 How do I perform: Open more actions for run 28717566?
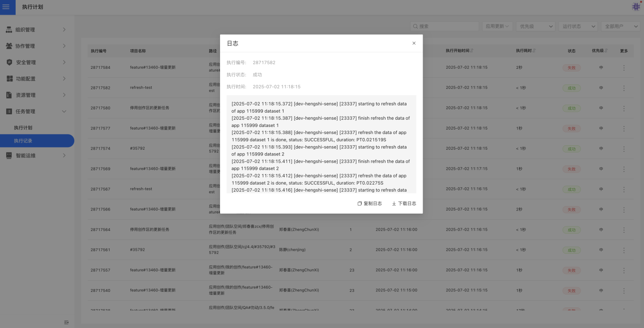[624, 209]
